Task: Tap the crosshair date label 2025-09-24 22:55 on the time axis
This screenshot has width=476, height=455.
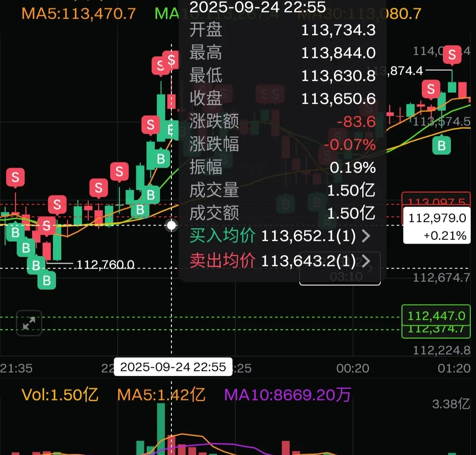Action: 173,367
